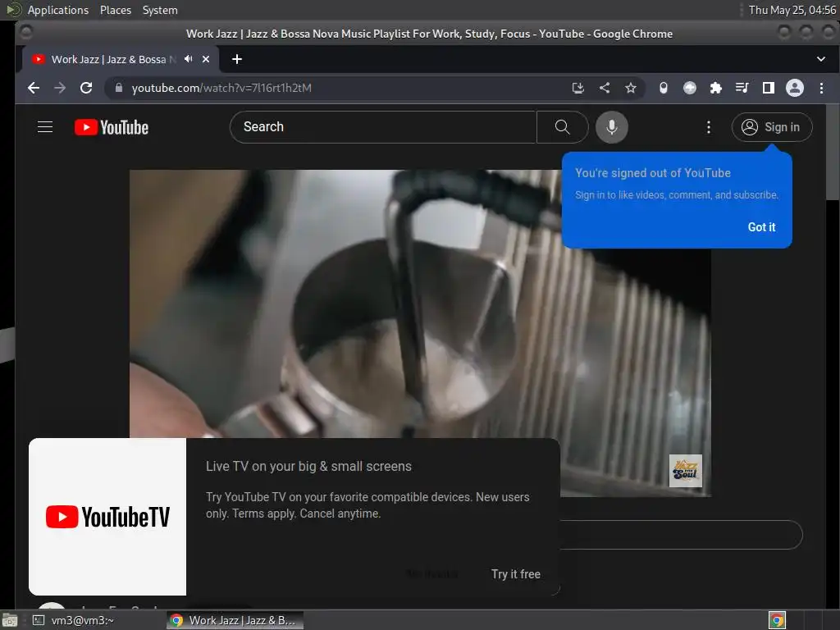Image resolution: width=840 pixels, height=630 pixels.
Task: Click the Chrome tray icon
Action: [x=777, y=620]
